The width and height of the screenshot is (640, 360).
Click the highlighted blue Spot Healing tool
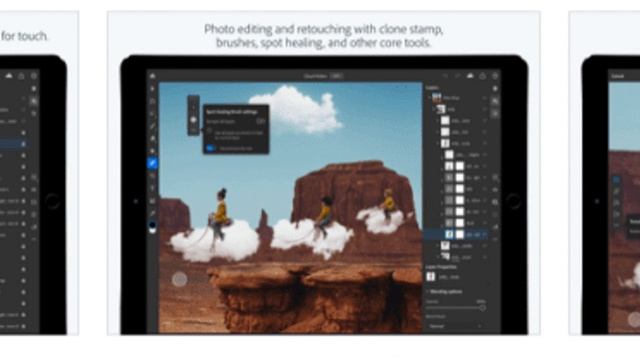pyautogui.click(x=153, y=163)
